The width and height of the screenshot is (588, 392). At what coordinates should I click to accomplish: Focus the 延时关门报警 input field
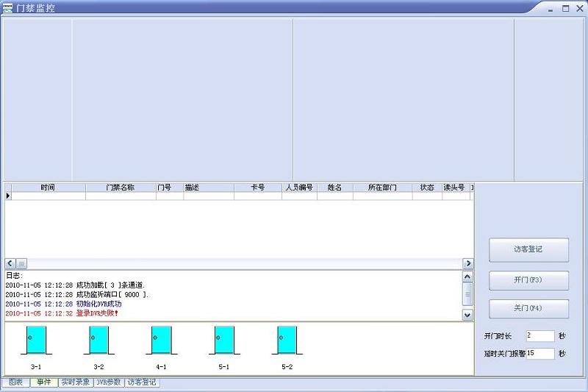[539, 354]
